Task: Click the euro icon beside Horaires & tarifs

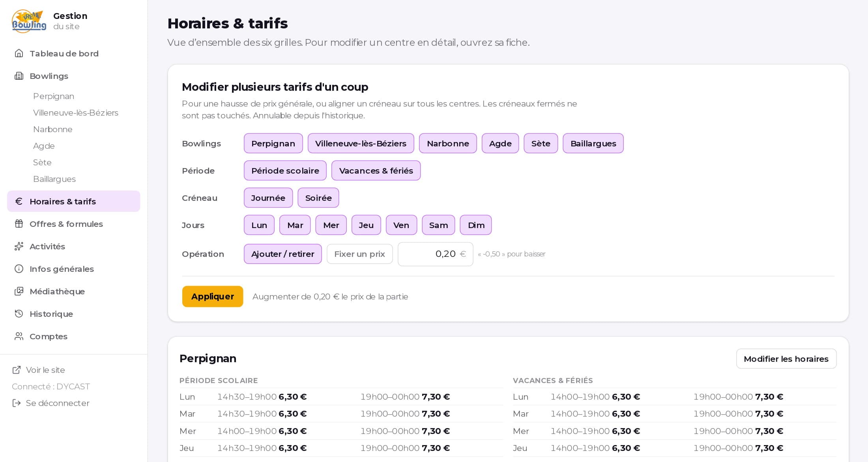Action: point(19,201)
